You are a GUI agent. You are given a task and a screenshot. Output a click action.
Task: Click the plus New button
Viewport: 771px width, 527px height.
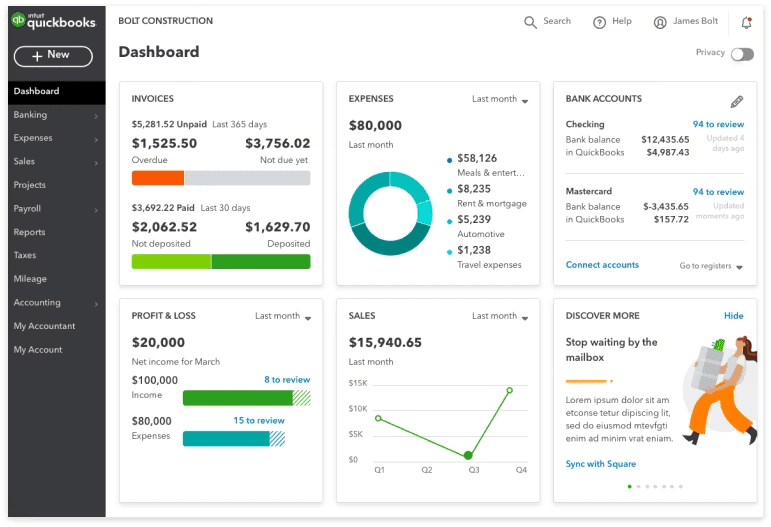[53, 56]
